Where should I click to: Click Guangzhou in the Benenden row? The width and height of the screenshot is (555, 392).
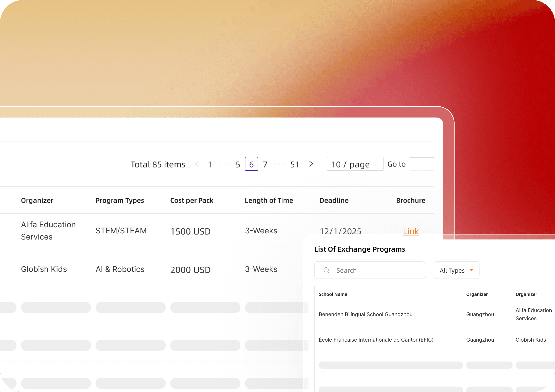click(x=480, y=314)
